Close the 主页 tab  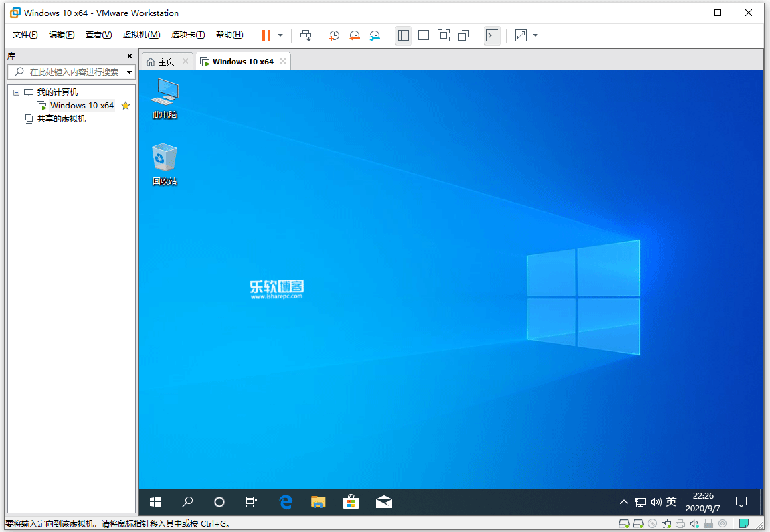(x=185, y=61)
